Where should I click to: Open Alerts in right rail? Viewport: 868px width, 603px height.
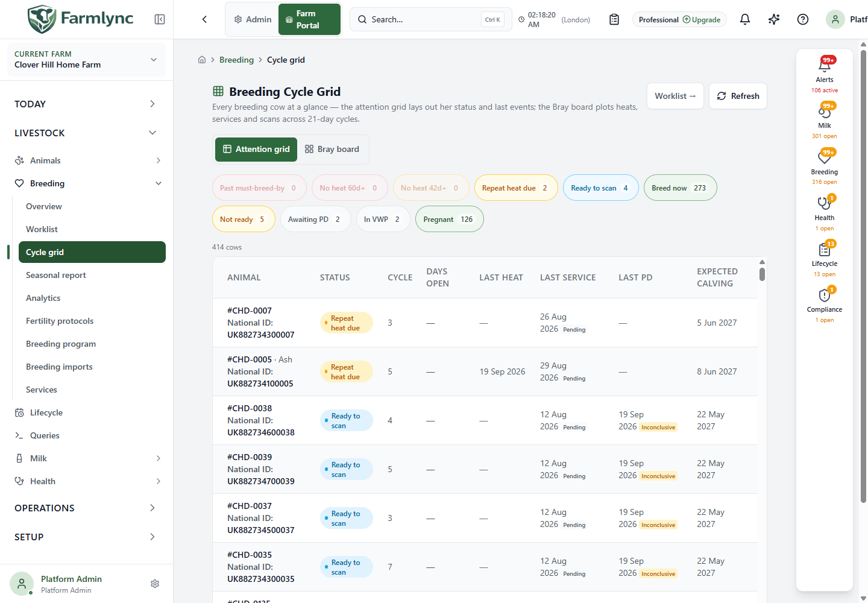[x=825, y=74]
